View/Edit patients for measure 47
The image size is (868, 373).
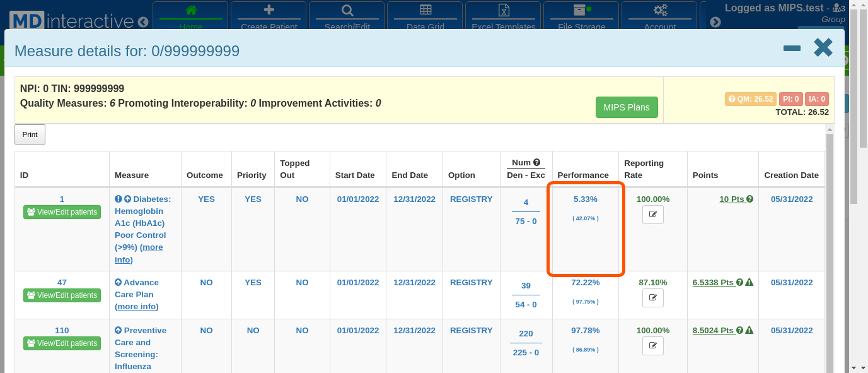(62, 295)
